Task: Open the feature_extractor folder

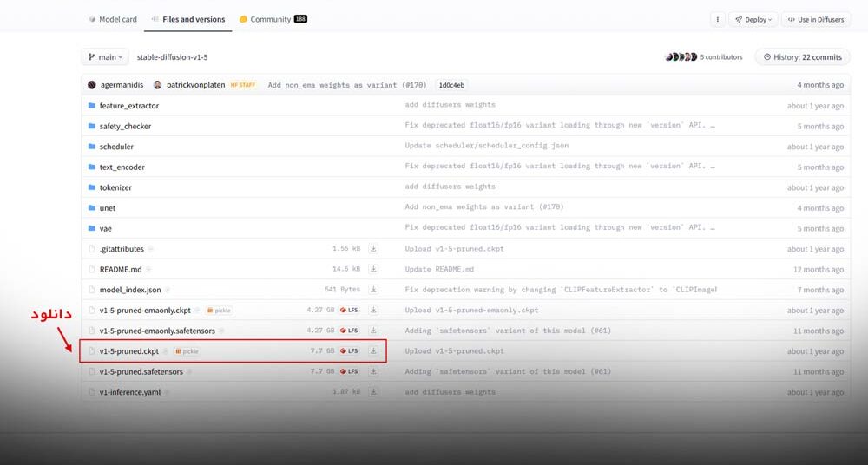Action: [129, 105]
